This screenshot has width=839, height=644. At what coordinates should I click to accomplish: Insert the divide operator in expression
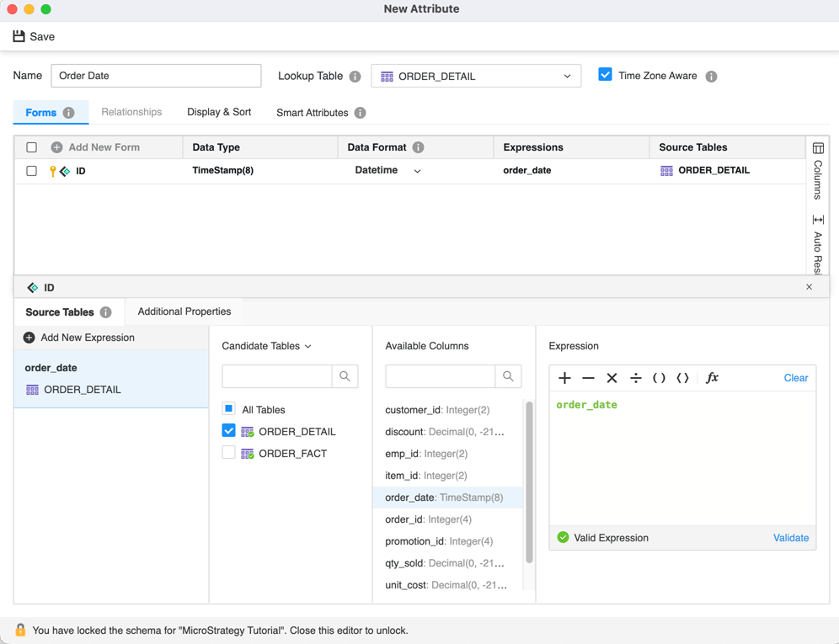pyautogui.click(x=636, y=378)
